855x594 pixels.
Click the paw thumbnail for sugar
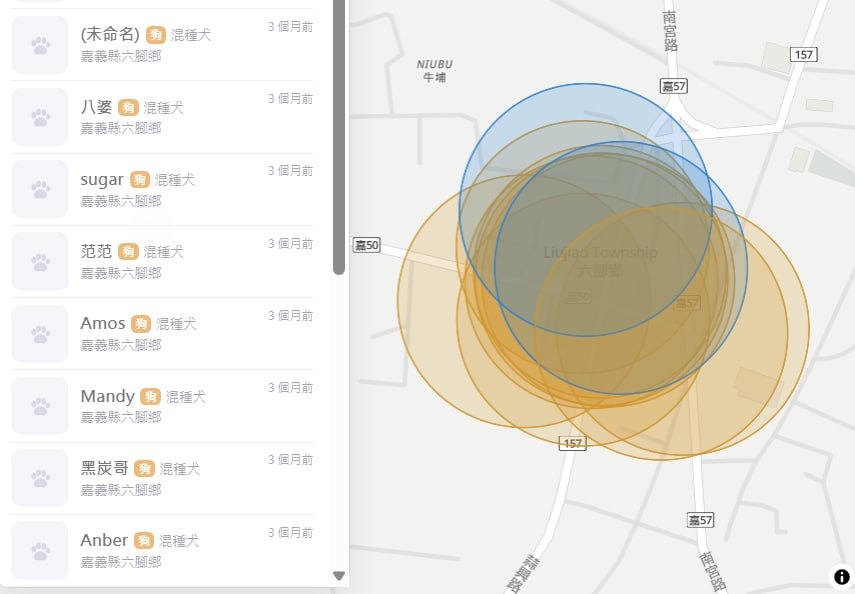click(40, 189)
